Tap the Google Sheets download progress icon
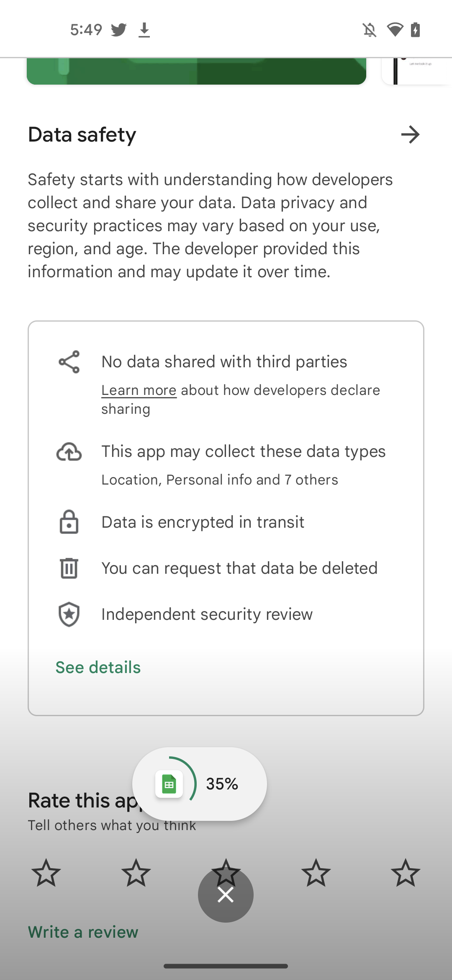452x980 pixels. pyautogui.click(x=169, y=784)
